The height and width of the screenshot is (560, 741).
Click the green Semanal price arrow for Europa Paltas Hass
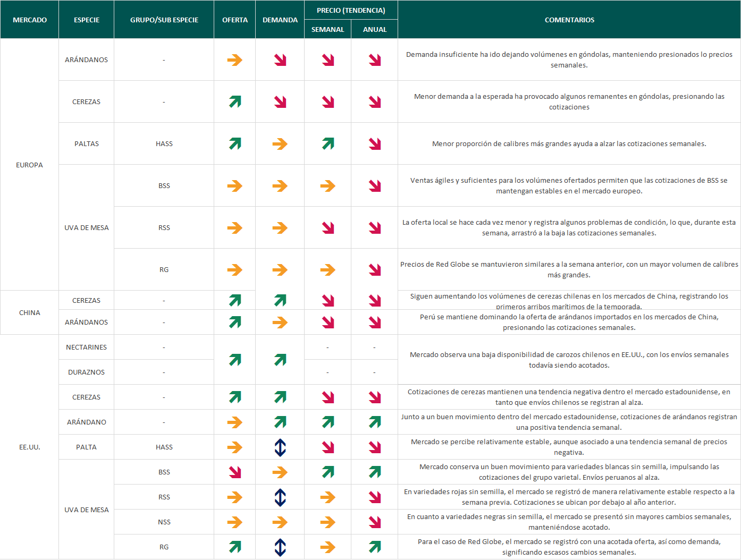pos(328,143)
